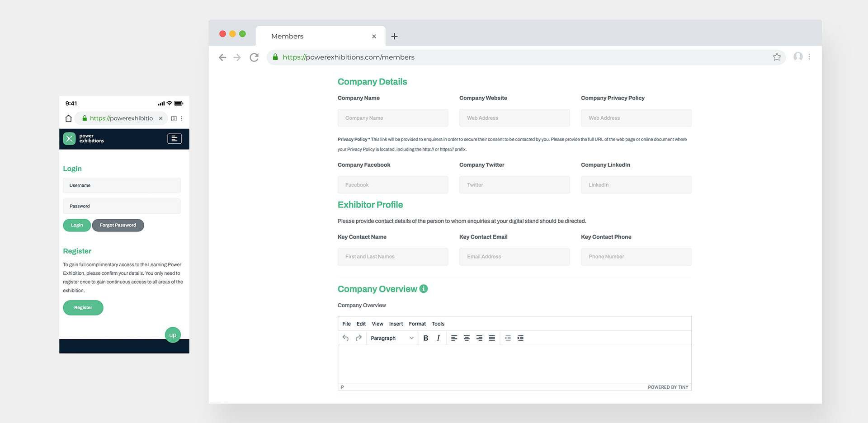Click the Company Website input field
868x423 pixels.
[x=514, y=118]
